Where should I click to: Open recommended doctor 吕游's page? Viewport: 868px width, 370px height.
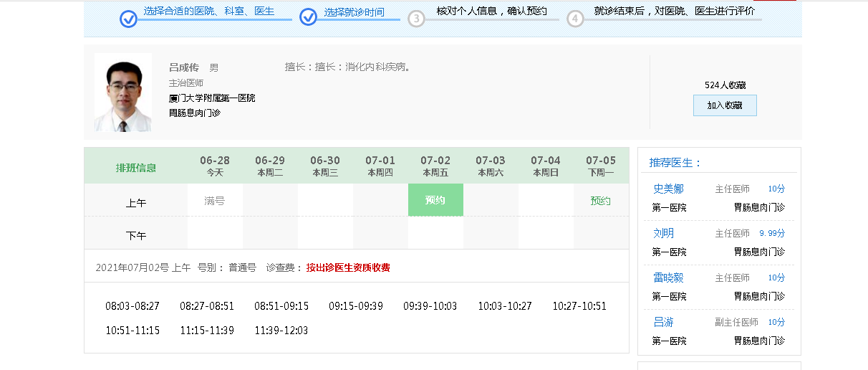[663, 322]
